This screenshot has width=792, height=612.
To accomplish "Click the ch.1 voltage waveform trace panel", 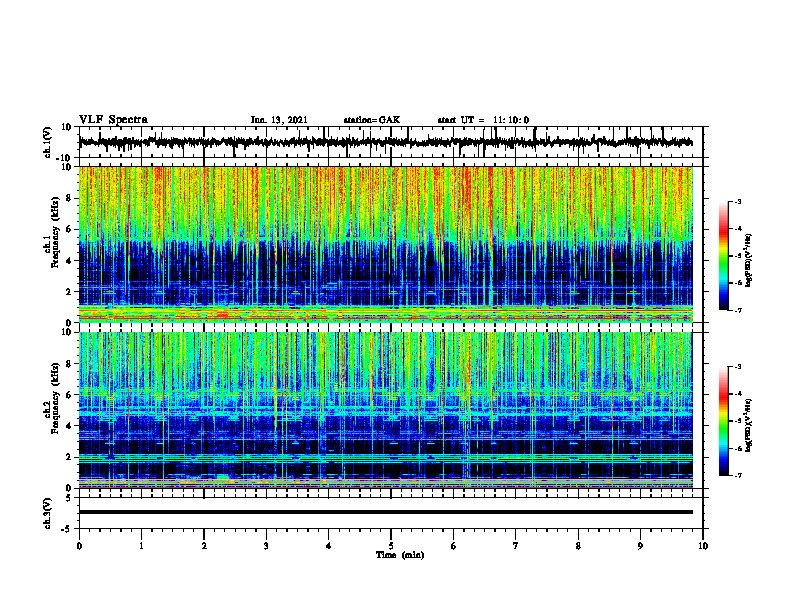I will [390, 142].
